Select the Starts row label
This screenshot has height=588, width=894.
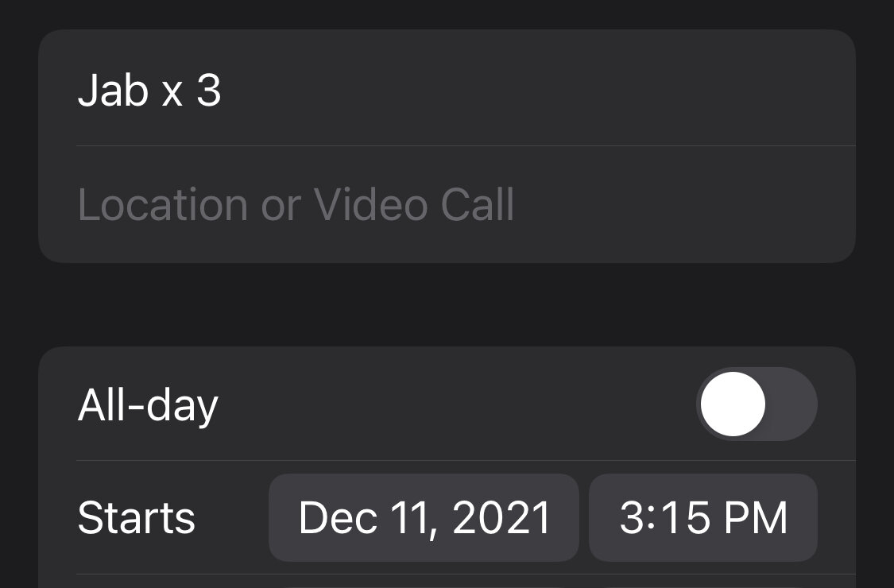point(136,518)
